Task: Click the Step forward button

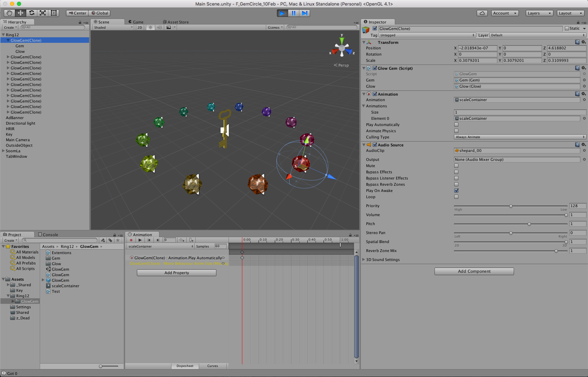Action: [x=305, y=13]
